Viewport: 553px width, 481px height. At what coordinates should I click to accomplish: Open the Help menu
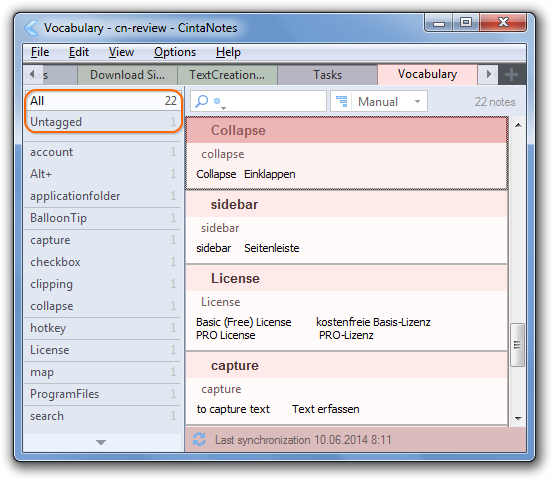[229, 52]
